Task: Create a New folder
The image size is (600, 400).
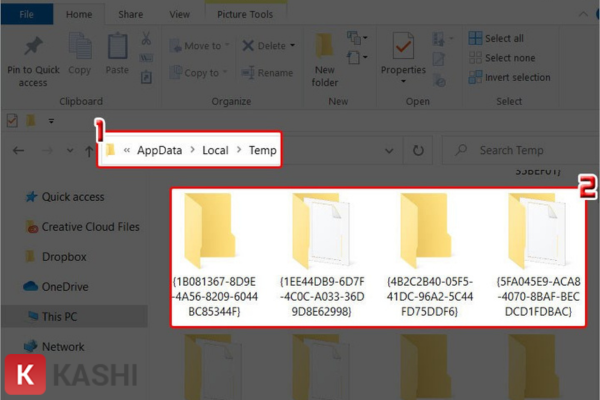Action: pyautogui.click(x=324, y=60)
